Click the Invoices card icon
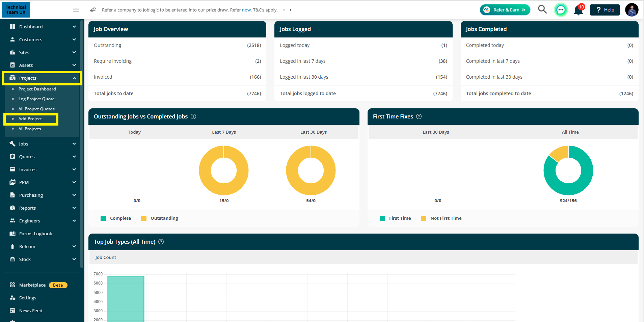 12,169
